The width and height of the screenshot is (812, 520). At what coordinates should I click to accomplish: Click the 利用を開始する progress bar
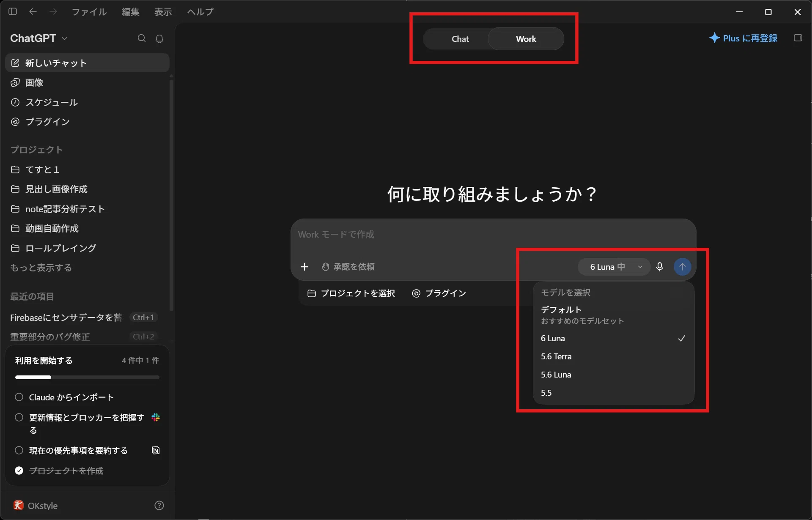click(87, 377)
